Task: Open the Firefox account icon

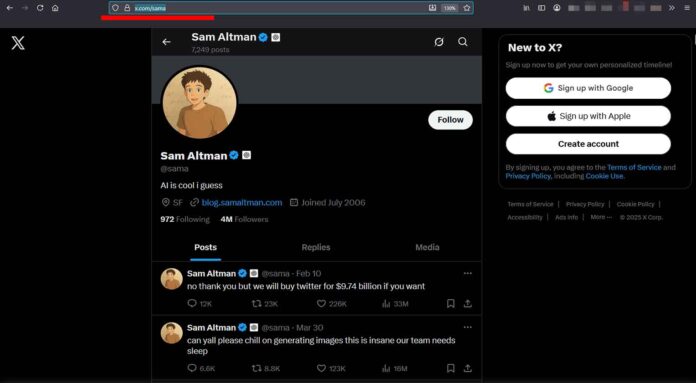Action: (x=557, y=8)
